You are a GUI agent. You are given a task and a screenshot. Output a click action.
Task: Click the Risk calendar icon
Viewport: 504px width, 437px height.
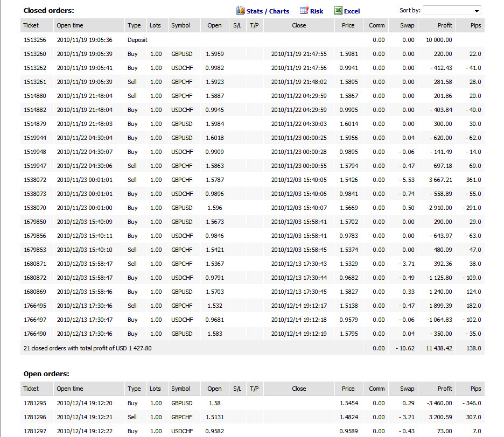(304, 11)
